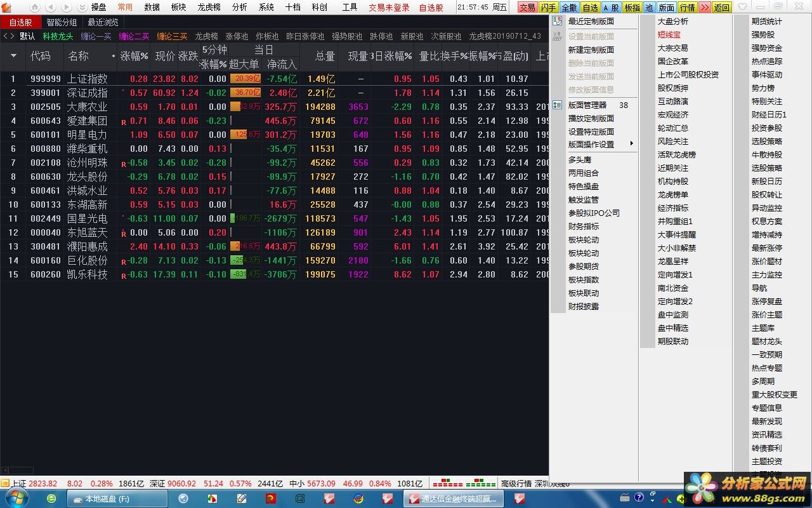Click the 行情 toolbar button
This screenshot has width=812, height=508.
pos(687,8)
